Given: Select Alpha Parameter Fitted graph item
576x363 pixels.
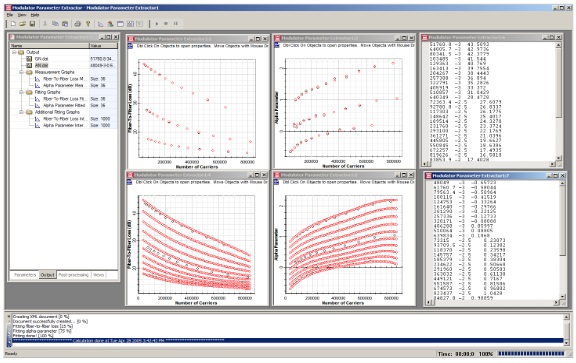Looking at the screenshot, I should pos(64,105).
